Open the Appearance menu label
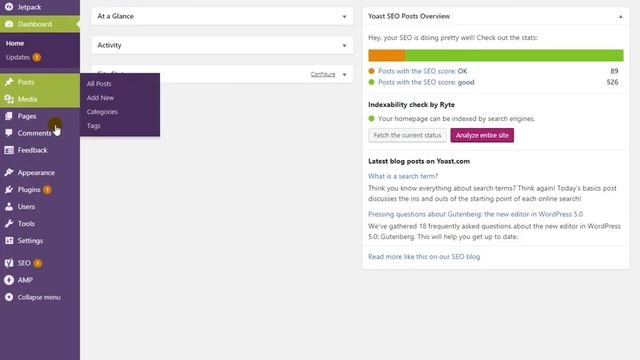Image resolution: width=640 pixels, height=360 pixels. tap(36, 173)
